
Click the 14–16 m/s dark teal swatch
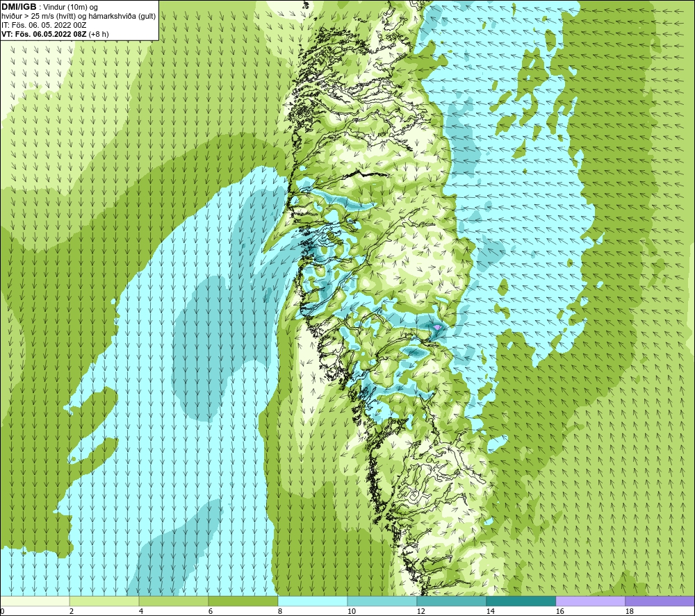point(521,601)
